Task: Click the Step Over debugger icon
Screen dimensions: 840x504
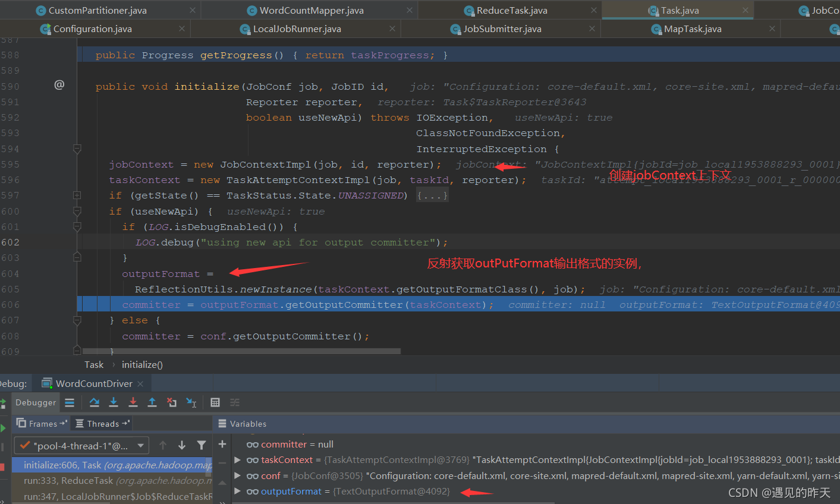Action: pyautogui.click(x=94, y=402)
